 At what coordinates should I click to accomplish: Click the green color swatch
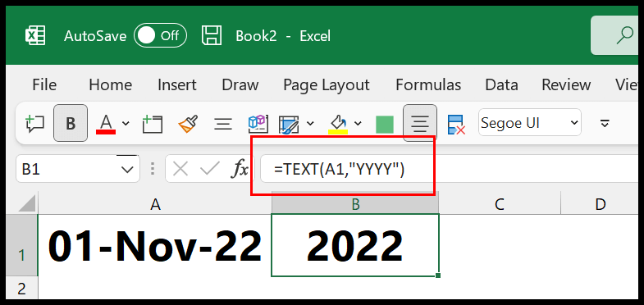point(385,124)
